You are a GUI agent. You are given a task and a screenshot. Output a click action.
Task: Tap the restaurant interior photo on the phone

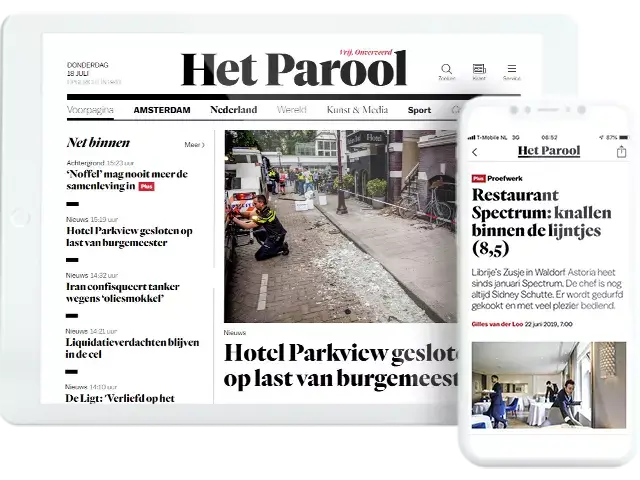point(549,385)
